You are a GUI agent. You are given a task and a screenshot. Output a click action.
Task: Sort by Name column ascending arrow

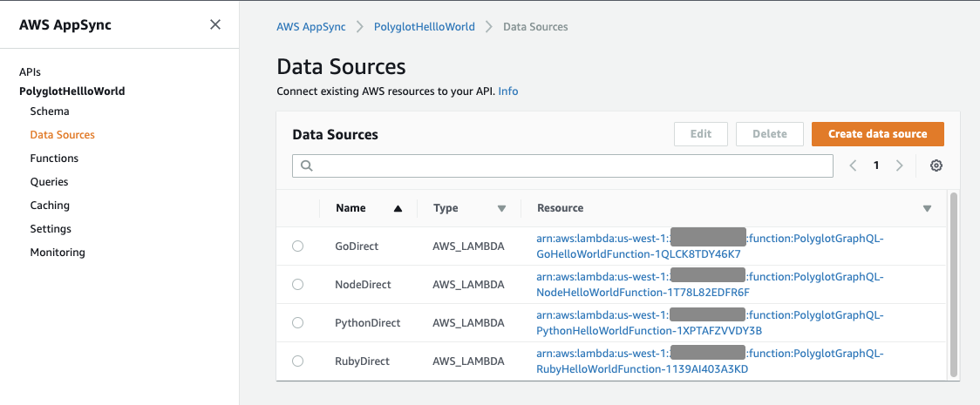coord(398,209)
